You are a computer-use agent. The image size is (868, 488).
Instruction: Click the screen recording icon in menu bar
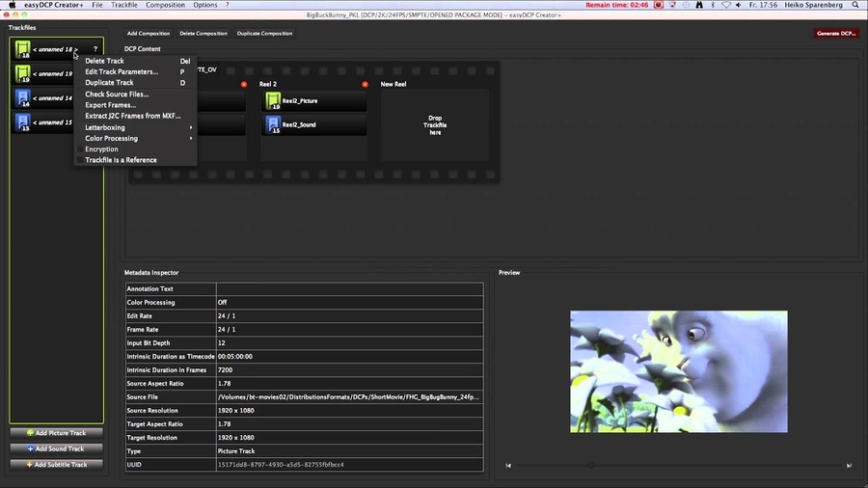tap(659, 5)
